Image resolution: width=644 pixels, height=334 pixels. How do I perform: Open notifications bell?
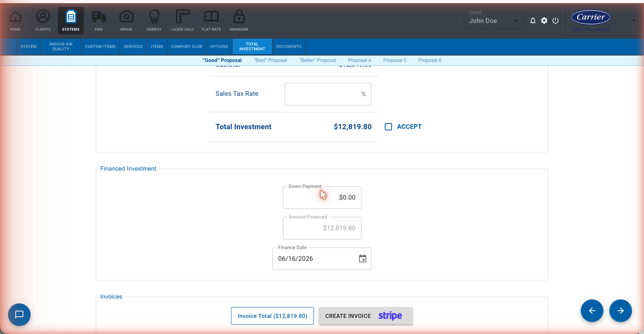click(533, 21)
